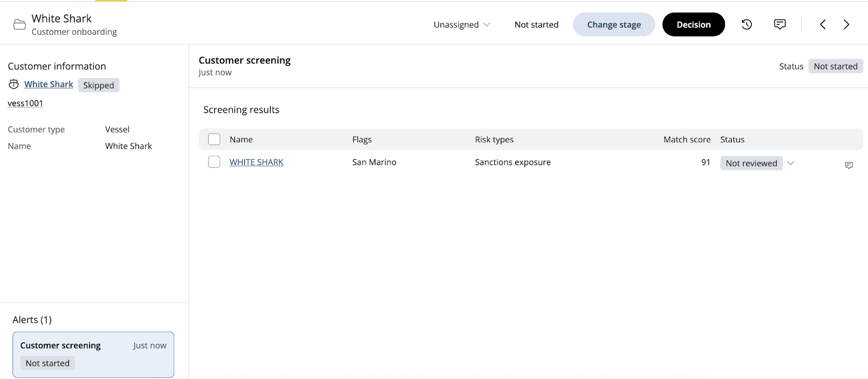Image resolution: width=868 pixels, height=379 pixels.
Task: Sort by Match score column header
Action: coord(686,140)
